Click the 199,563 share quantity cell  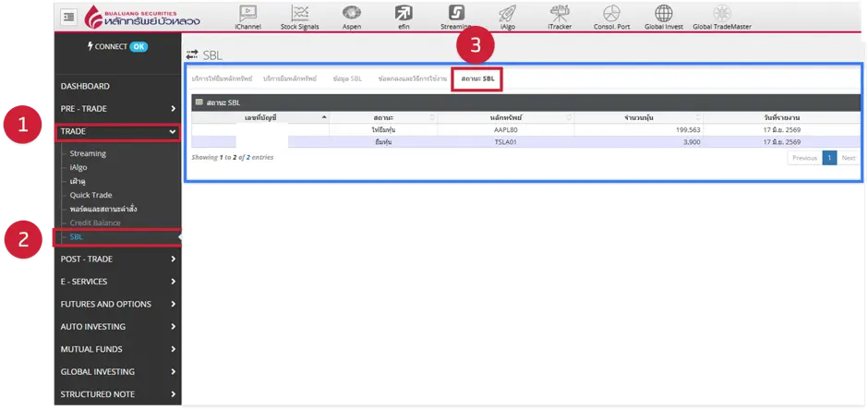coord(639,130)
